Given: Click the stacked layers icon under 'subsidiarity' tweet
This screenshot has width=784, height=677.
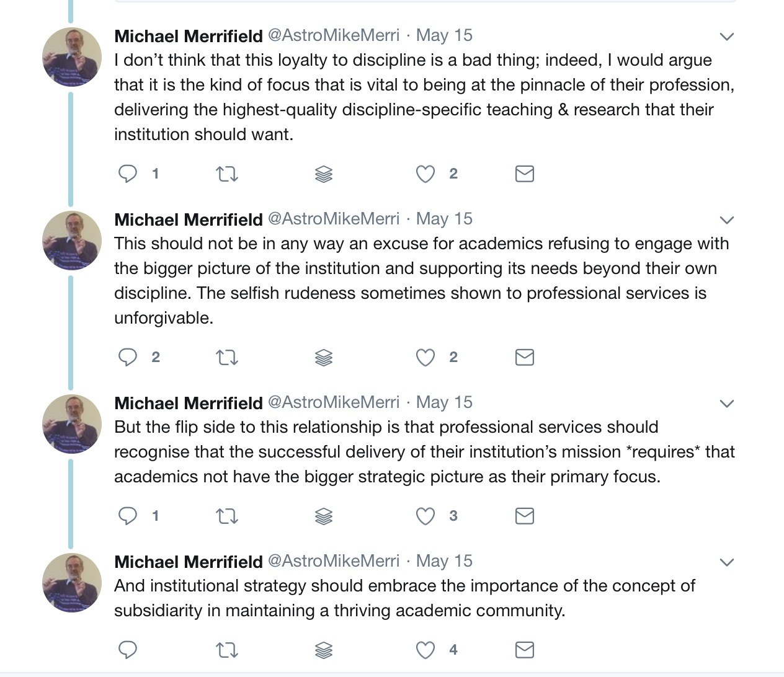Looking at the screenshot, I should pos(324,650).
